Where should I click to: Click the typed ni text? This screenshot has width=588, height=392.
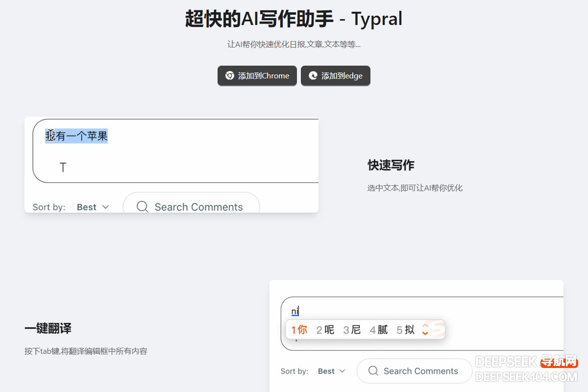point(295,312)
